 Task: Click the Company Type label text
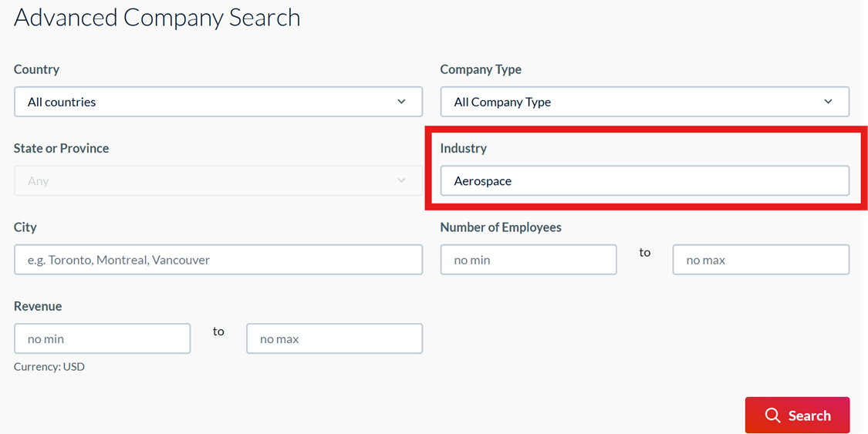coord(481,69)
